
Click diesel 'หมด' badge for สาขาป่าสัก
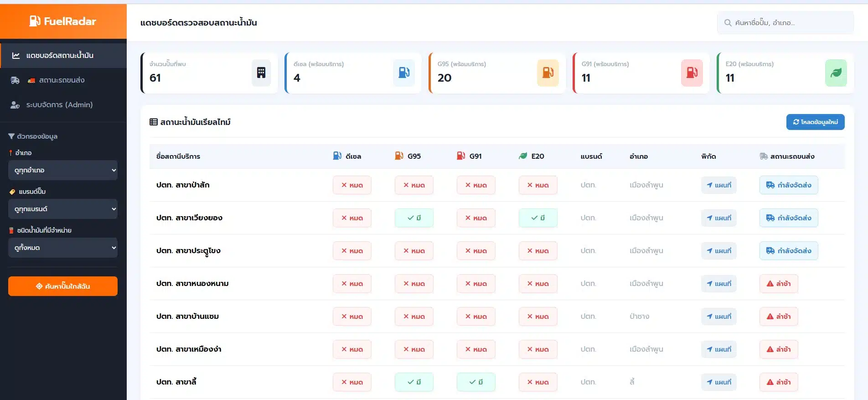pyautogui.click(x=352, y=185)
